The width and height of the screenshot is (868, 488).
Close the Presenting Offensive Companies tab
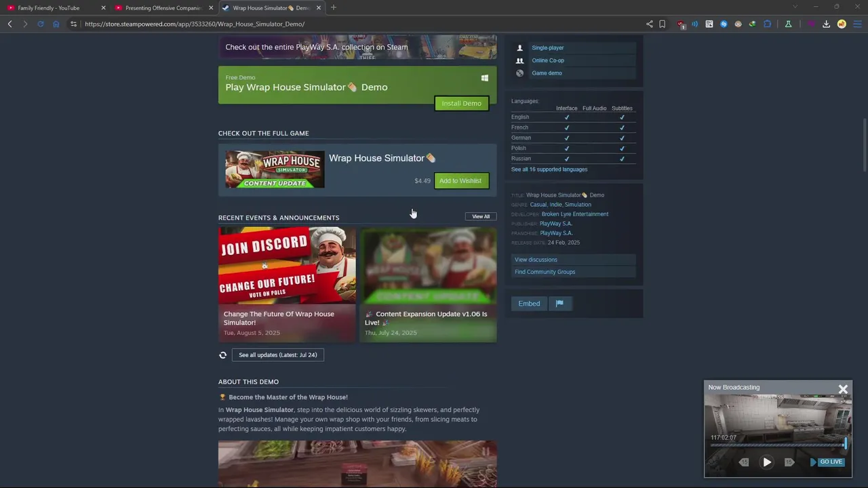click(211, 8)
